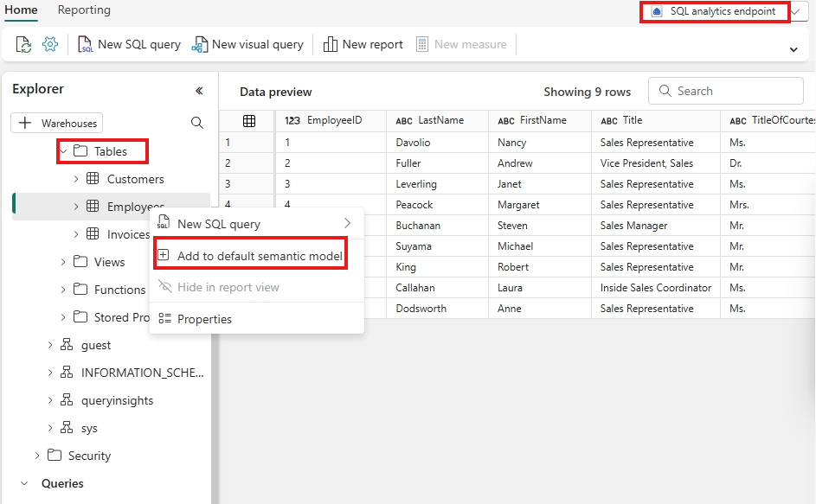The height and width of the screenshot is (504, 816).
Task: Expand the sys schema
Action: (50, 428)
